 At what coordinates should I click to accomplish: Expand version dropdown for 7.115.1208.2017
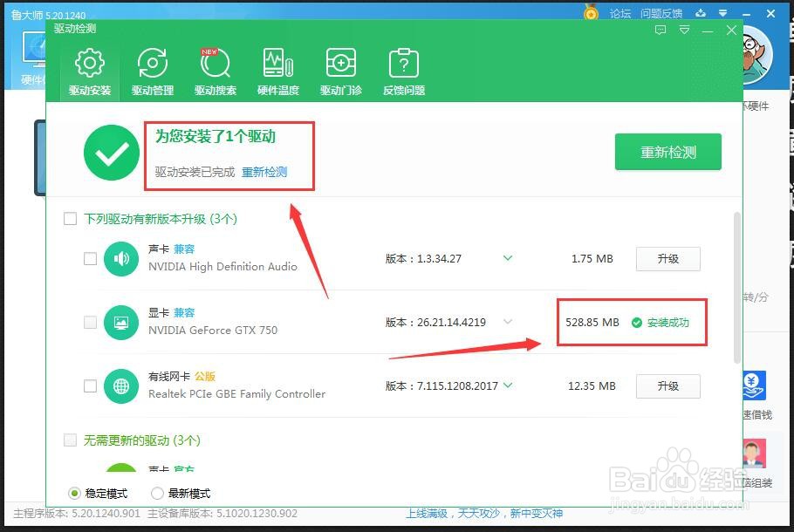tap(508, 385)
